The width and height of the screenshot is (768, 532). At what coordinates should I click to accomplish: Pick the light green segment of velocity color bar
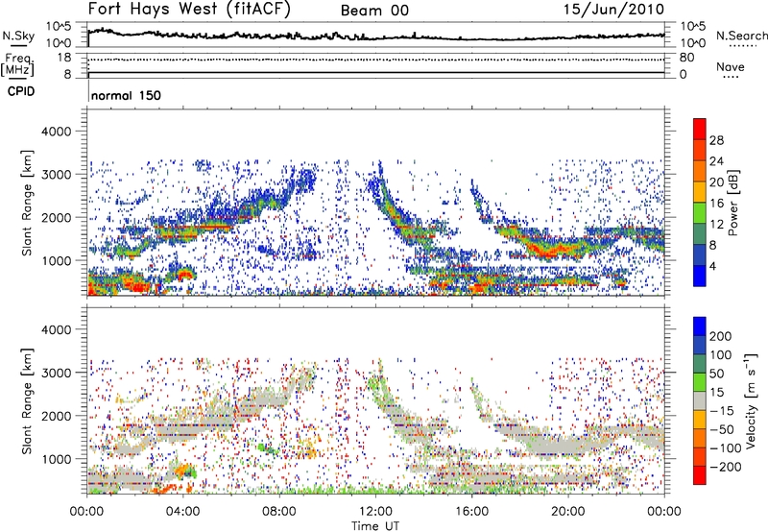(700, 382)
